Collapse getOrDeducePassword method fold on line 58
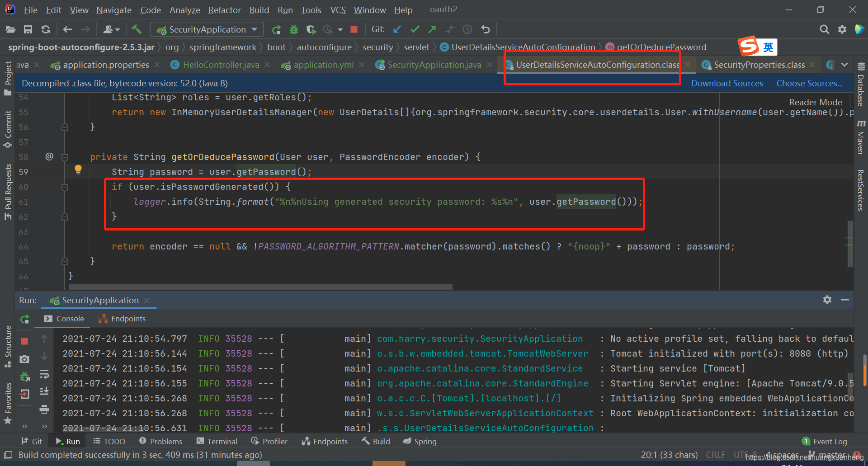The height and width of the screenshot is (466, 868). (65, 157)
